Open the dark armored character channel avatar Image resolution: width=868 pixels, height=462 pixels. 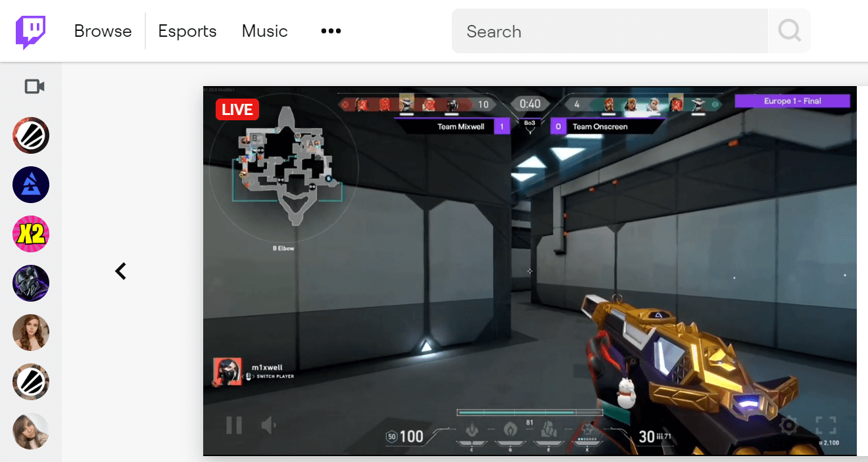point(31,283)
